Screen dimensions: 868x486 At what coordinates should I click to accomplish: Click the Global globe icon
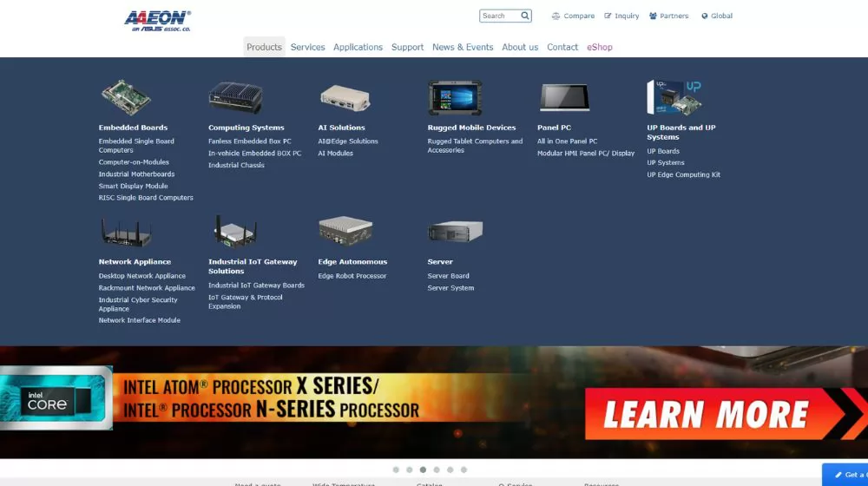pos(705,16)
